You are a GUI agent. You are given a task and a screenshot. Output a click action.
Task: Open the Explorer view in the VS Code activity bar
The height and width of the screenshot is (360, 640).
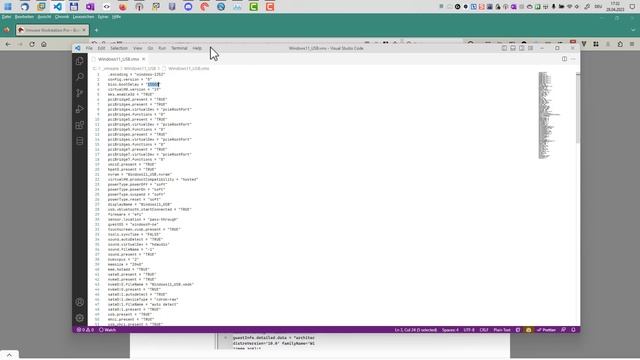click(80, 61)
